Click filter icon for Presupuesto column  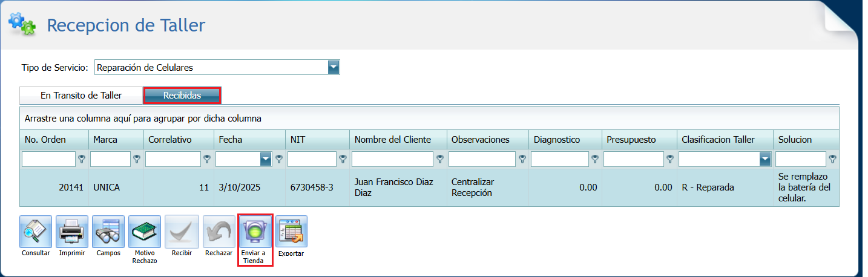(669, 159)
